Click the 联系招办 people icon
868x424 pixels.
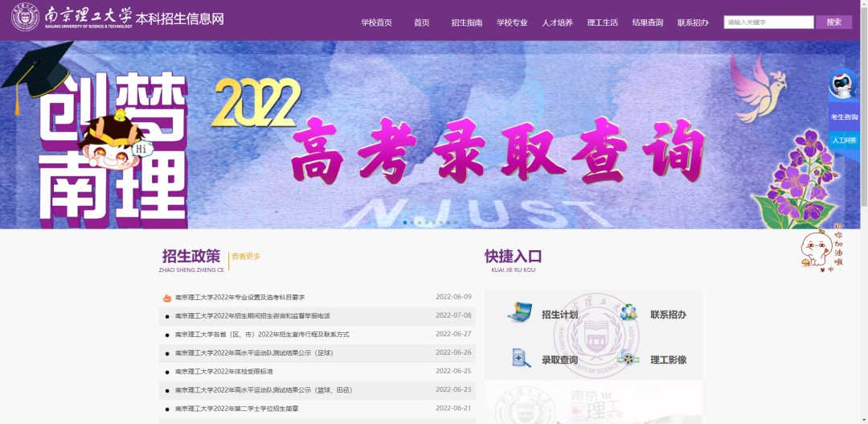tap(628, 313)
